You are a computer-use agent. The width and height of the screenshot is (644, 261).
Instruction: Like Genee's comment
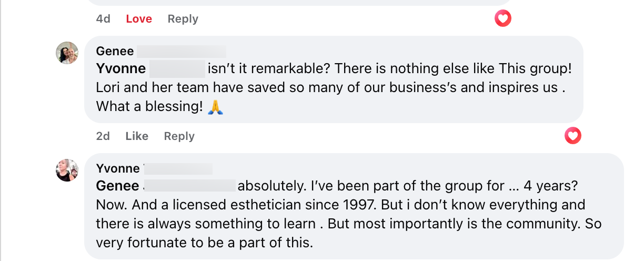[137, 136]
